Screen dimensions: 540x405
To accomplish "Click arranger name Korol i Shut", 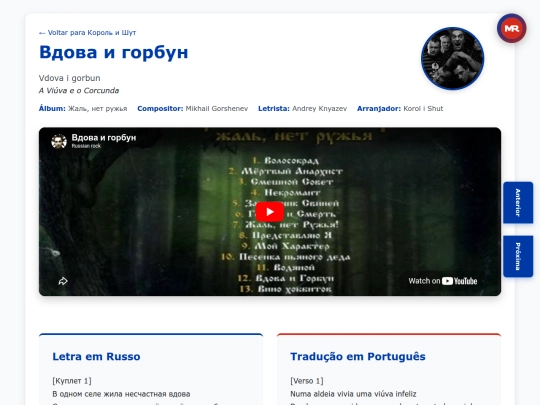I will point(423,109).
